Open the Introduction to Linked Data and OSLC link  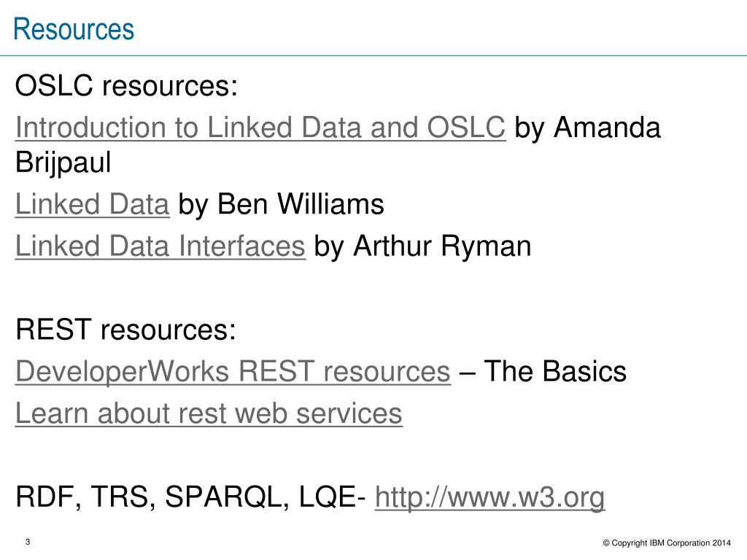[260, 128]
